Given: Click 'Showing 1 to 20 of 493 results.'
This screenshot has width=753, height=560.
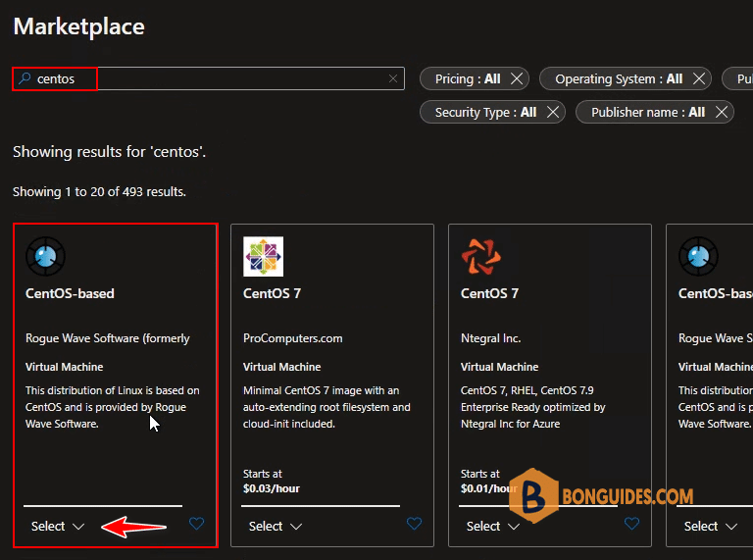Looking at the screenshot, I should (99, 191).
